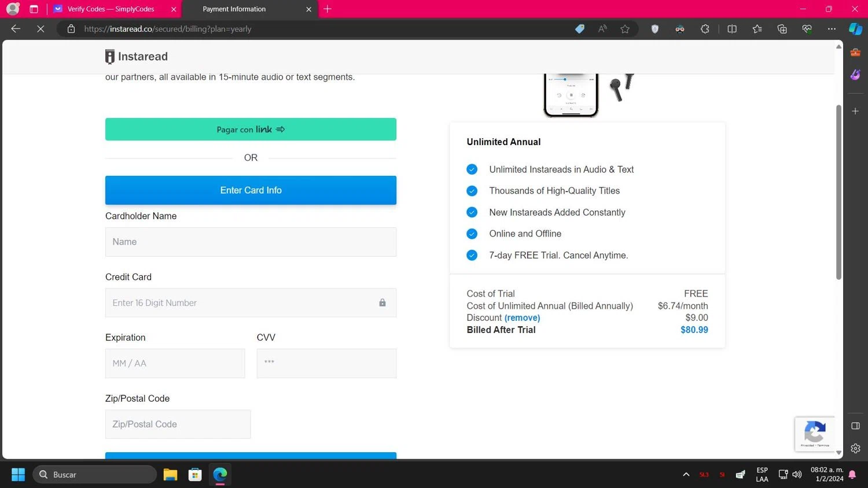This screenshot has width=868, height=488.
Task: Click the CVV input field
Action: click(326, 364)
